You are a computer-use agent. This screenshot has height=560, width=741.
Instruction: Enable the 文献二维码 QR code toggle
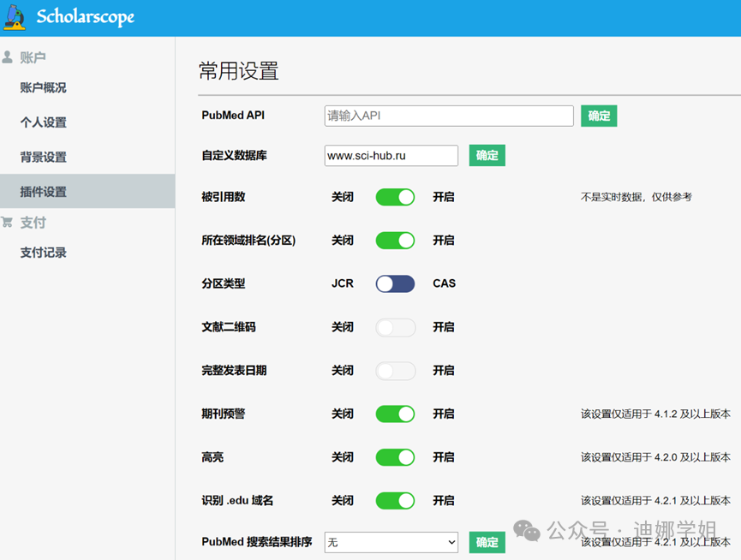[x=394, y=327]
